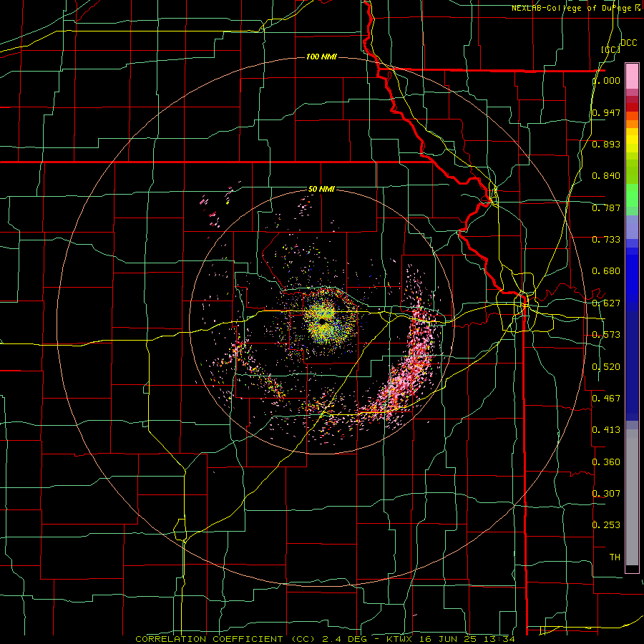This screenshot has height=644, width=644.
Task: Select the 0.680 color scale value
Action: pos(606,271)
